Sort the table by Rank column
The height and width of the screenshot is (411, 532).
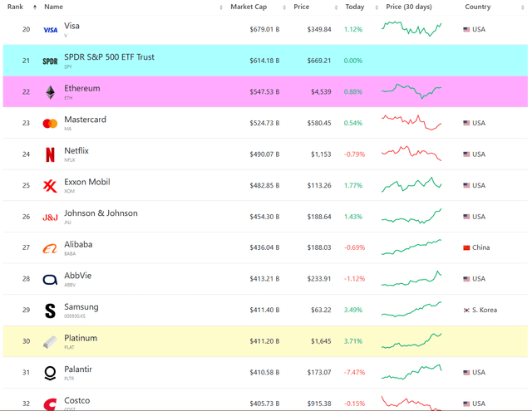(x=16, y=7)
